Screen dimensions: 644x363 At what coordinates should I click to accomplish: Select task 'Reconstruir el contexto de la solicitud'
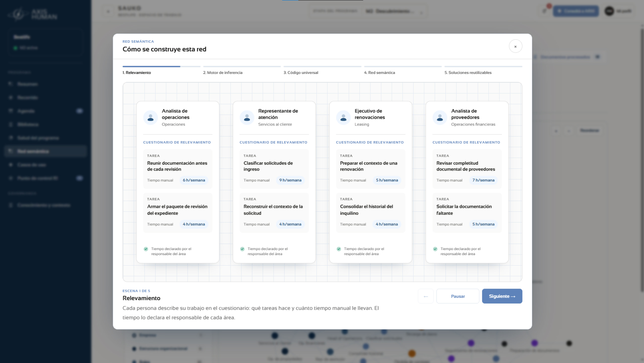[x=274, y=213]
